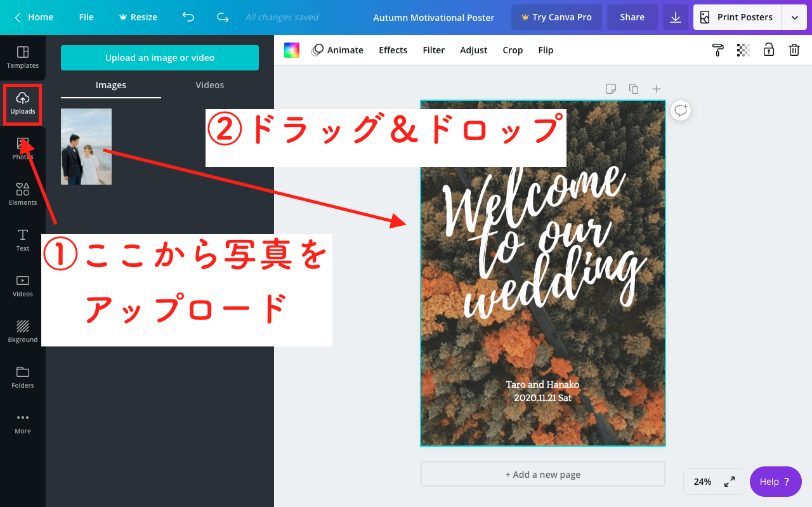This screenshot has height=507, width=812.
Task: Click the Try Canva Pro button
Action: (556, 17)
